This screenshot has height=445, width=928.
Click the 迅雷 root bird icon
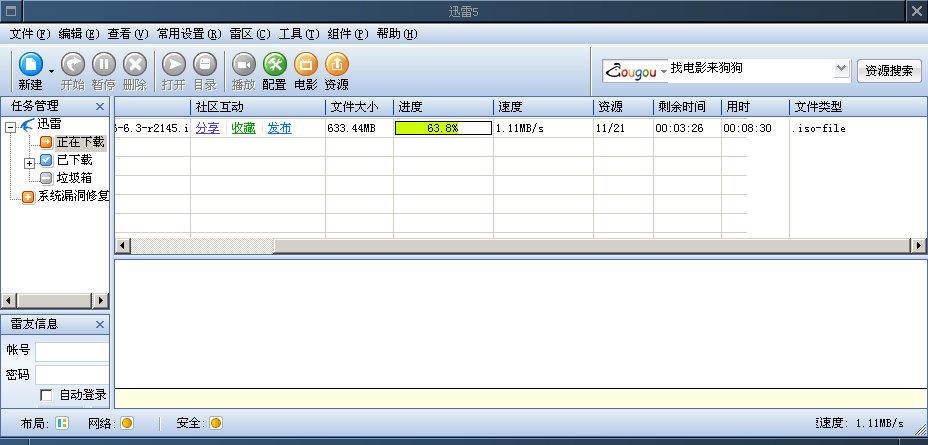click(x=27, y=125)
